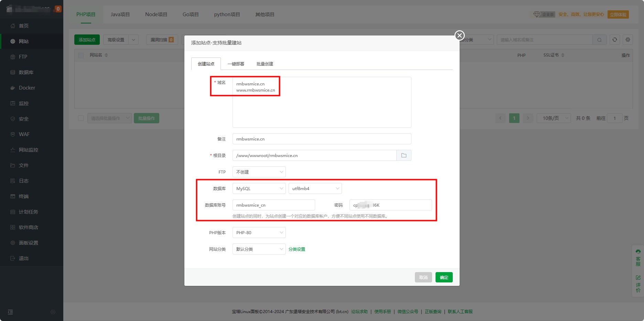Open the table settings gear icon
The image size is (644, 321).
(628, 40)
